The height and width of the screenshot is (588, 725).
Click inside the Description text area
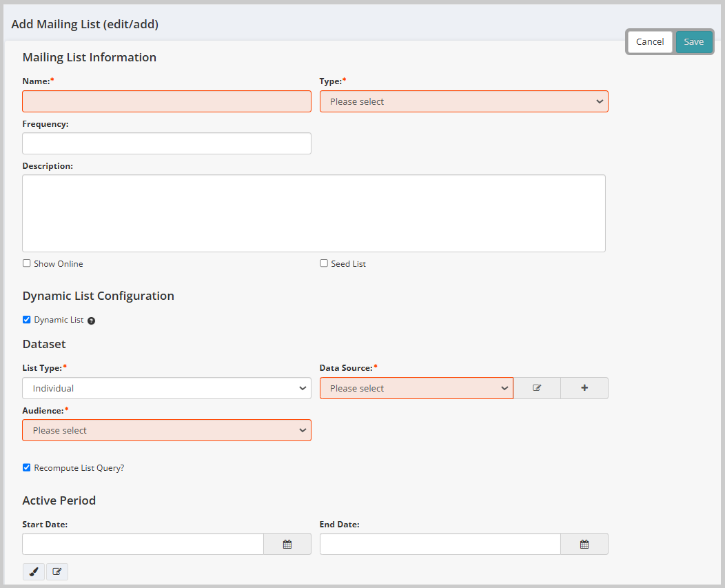pos(314,212)
